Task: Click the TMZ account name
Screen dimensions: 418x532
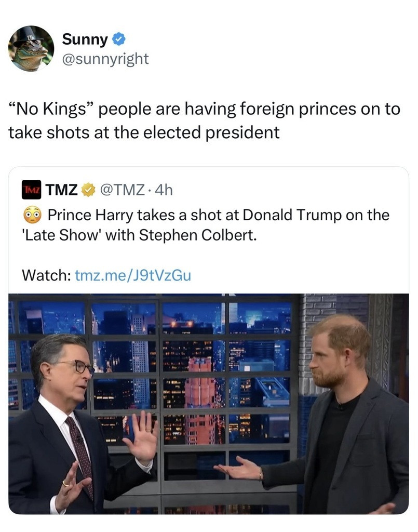Action: tap(61, 190)
